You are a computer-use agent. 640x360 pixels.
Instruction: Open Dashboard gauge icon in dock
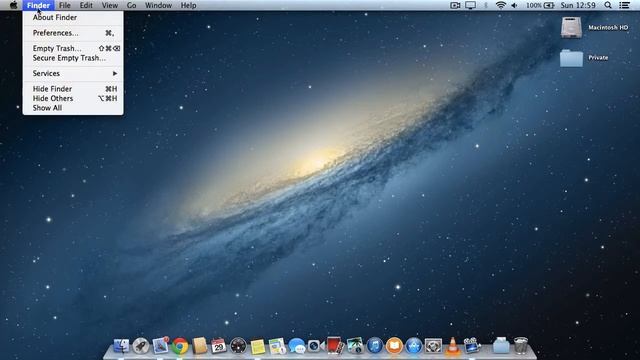pyautogui.click(x=238, y=346)
